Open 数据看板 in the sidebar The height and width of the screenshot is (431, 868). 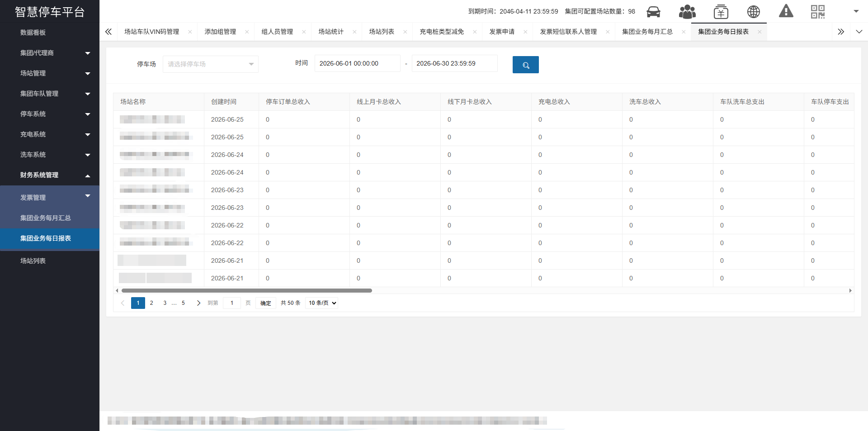(x=50, y=33)
